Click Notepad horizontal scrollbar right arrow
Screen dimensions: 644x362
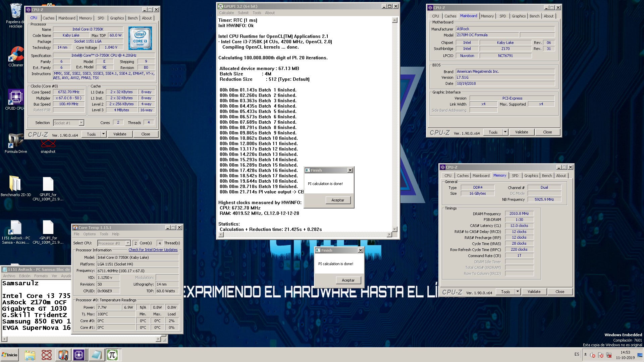pos(158,339)
